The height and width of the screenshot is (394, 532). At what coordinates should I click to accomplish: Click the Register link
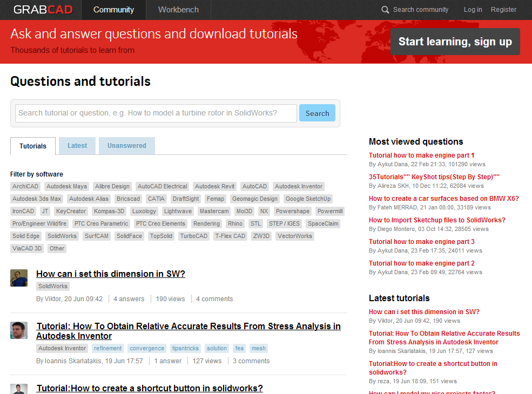(503, 10)
